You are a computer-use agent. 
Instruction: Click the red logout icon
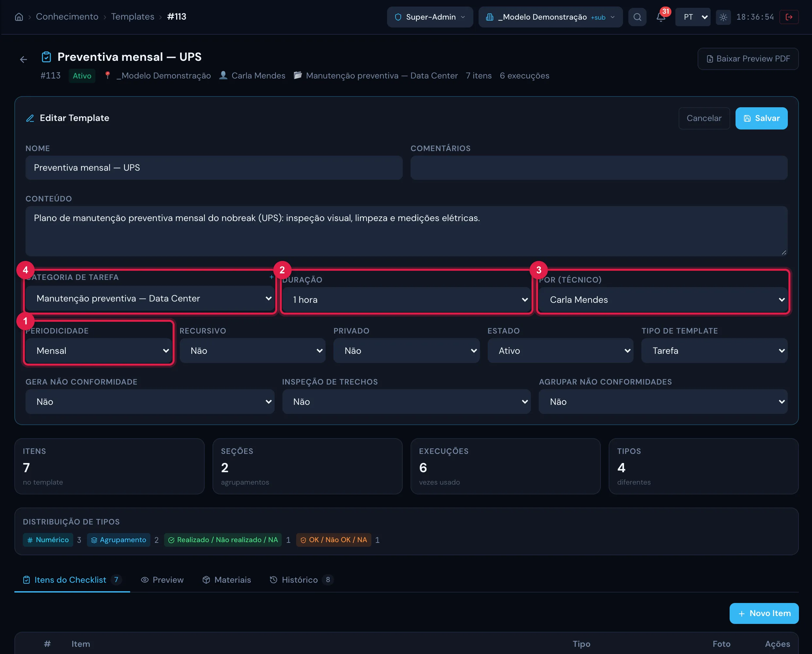pos(789,17)
